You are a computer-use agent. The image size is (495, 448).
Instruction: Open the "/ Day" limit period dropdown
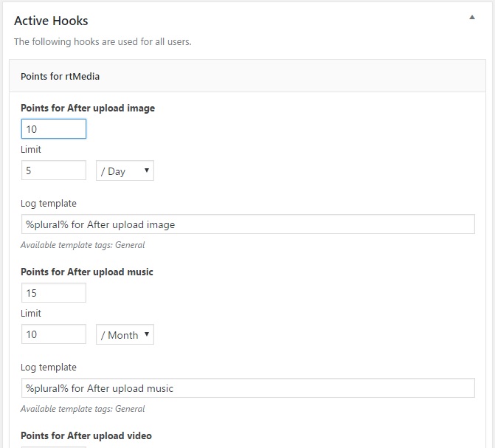[x=125, y=171]
